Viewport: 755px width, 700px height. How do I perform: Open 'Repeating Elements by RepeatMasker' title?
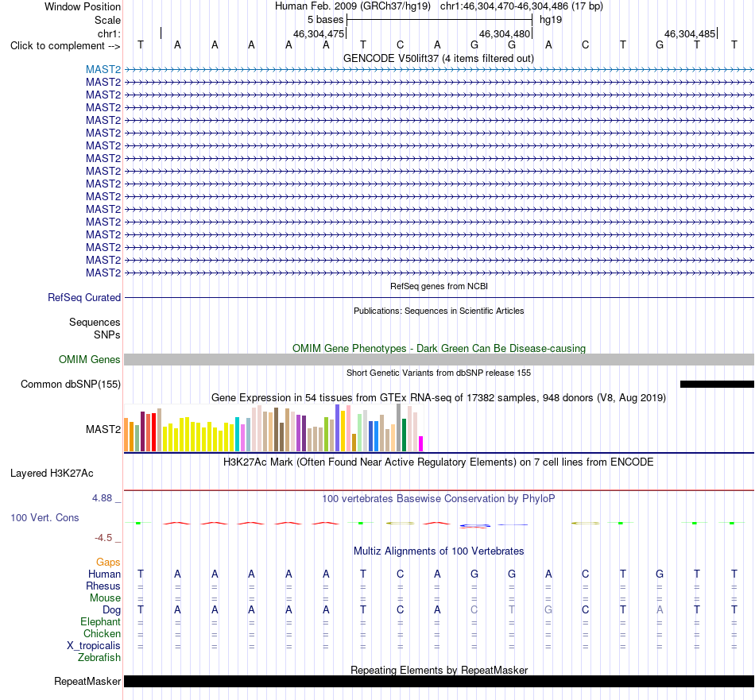[439, 670]
